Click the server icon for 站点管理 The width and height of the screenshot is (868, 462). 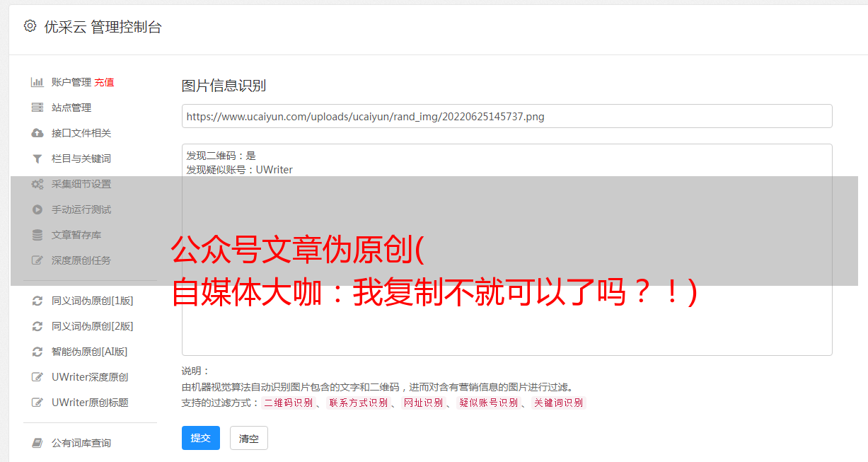37,108
